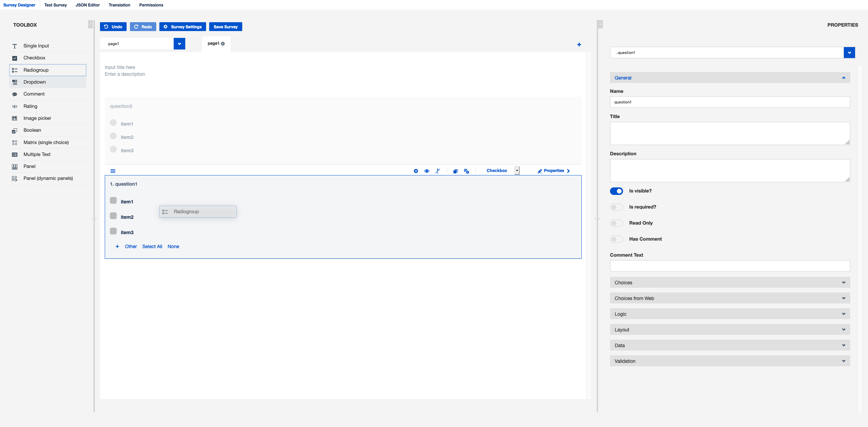Open the page1 selector dropdown
The width and height of the screenshot is (868, 427).
(179, 44)
